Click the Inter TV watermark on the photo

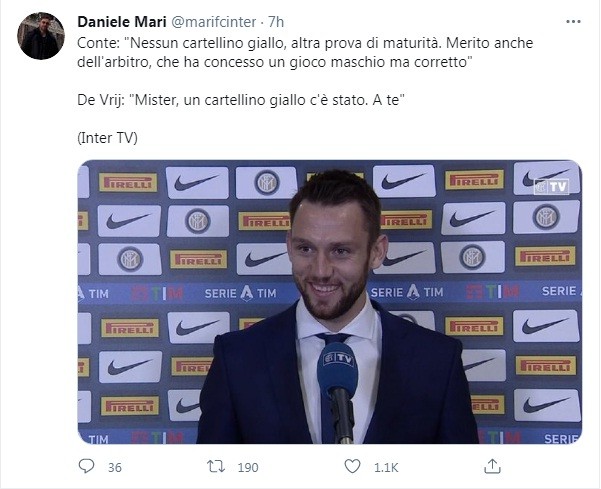click(550, 186)
